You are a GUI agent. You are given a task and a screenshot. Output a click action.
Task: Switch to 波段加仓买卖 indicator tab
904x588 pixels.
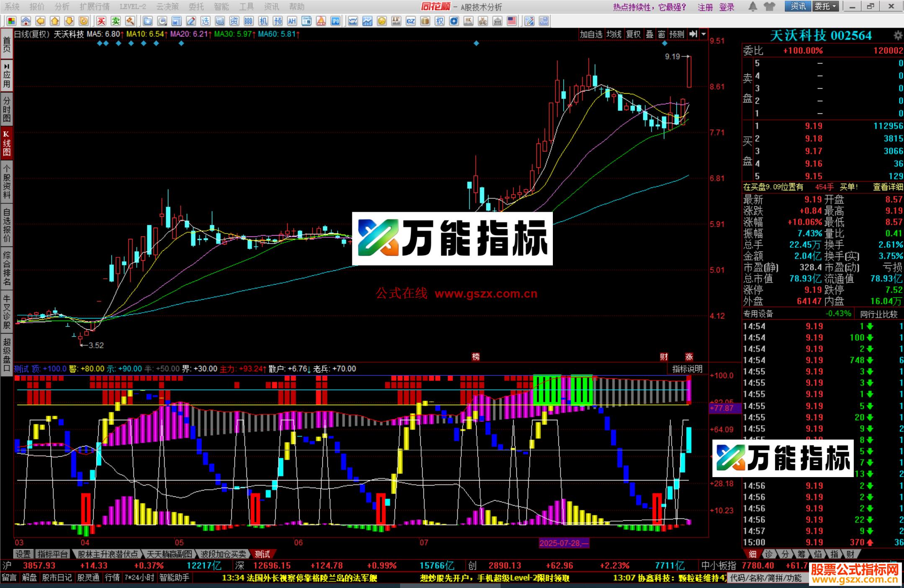tap(223, 554)
